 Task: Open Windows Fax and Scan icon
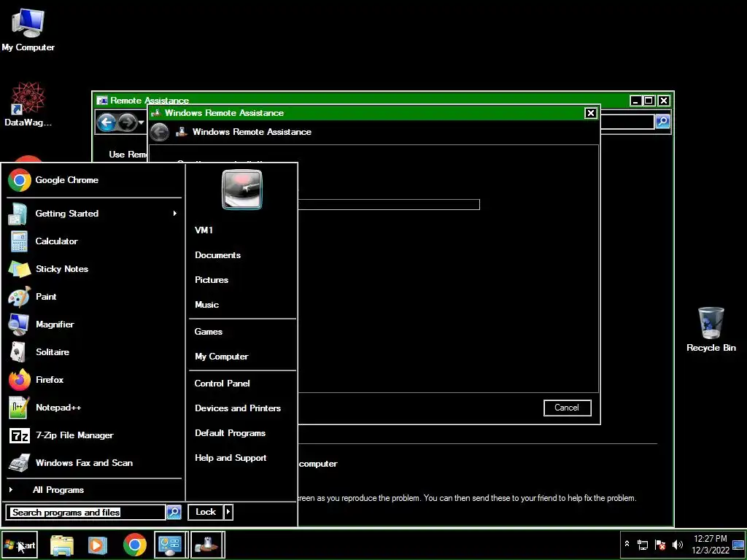[x=19, y=463]
